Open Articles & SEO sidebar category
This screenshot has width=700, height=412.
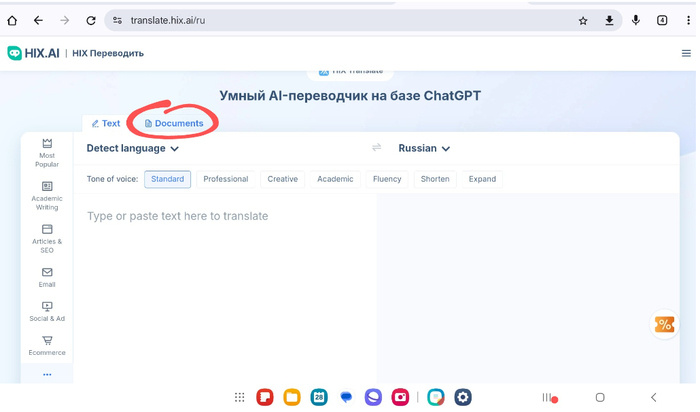(47, 239)
